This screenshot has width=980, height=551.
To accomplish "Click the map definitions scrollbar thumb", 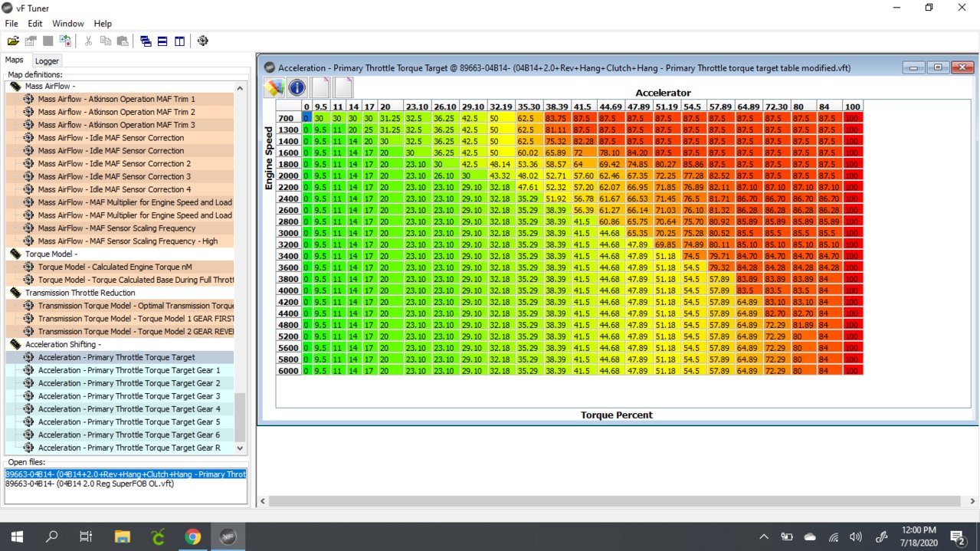I will click(x=241, y=417).
